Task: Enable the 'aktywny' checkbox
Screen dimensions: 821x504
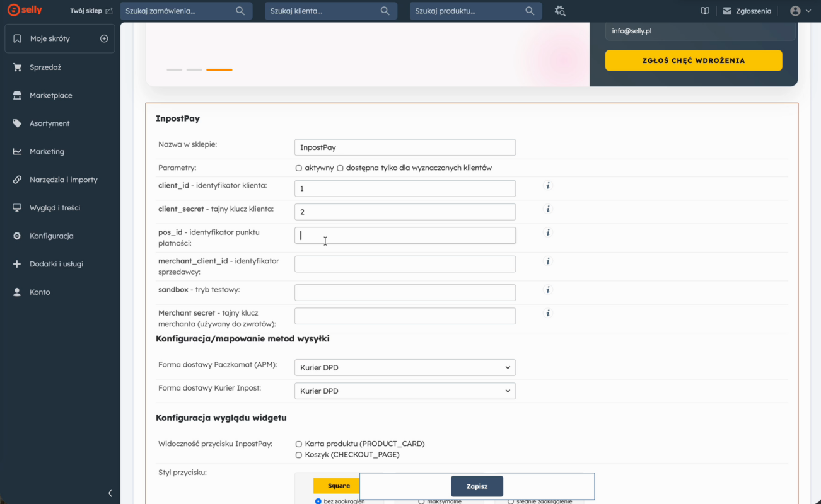Action: pyautogui.click(x=299, y=168)
